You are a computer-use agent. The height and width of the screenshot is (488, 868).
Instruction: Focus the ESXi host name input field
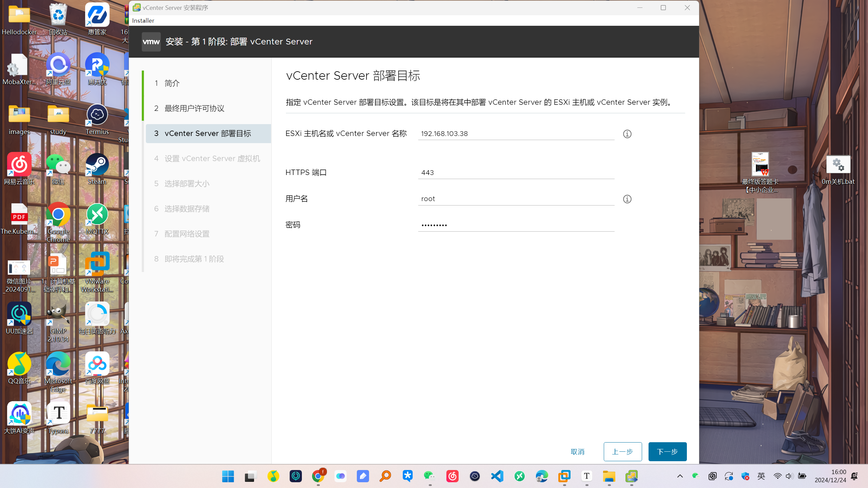516,134
